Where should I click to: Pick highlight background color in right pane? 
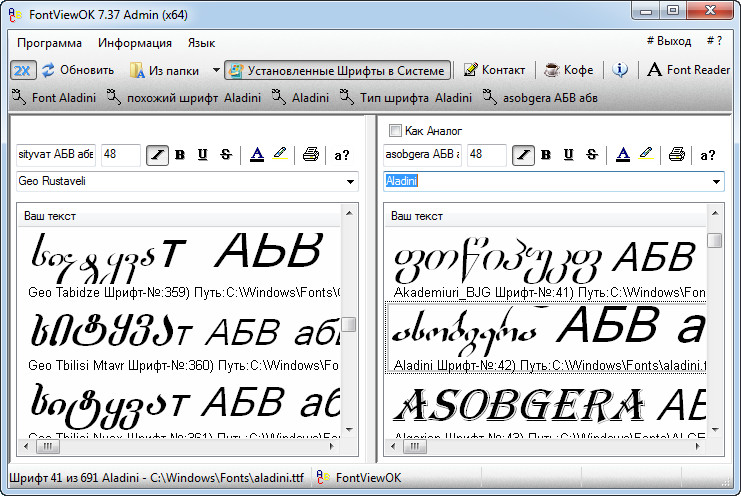point(646,154)
